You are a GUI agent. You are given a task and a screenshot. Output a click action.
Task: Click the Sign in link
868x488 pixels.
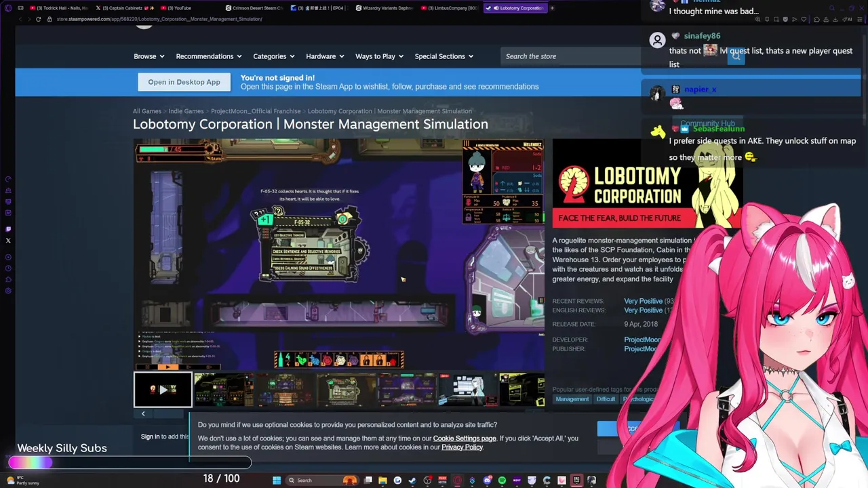point(151,436)
